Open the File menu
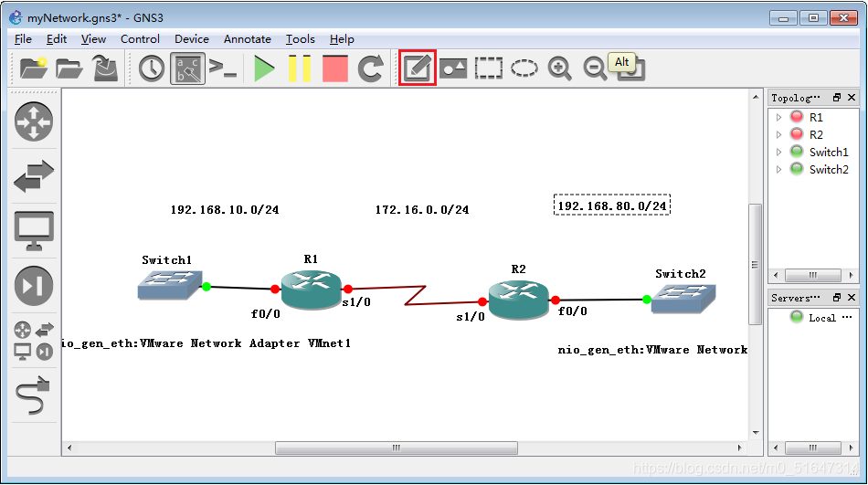 coord(23,38)
